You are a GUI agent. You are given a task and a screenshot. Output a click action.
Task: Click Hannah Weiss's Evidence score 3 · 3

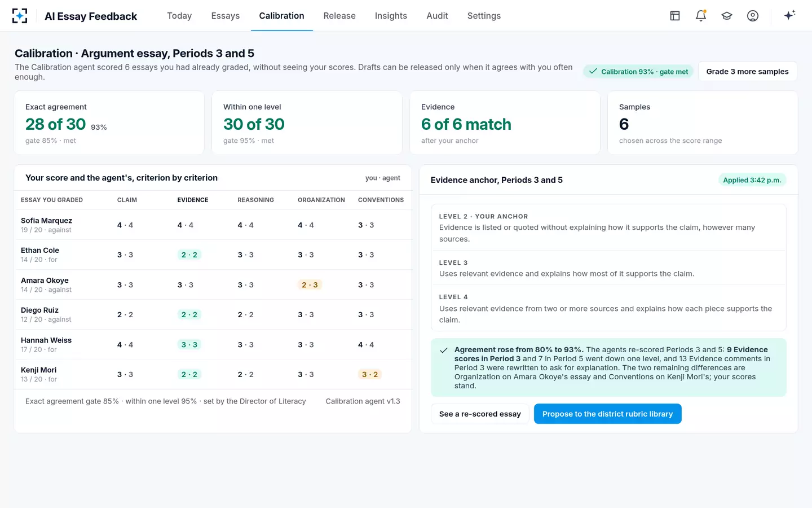click(189, 345)
